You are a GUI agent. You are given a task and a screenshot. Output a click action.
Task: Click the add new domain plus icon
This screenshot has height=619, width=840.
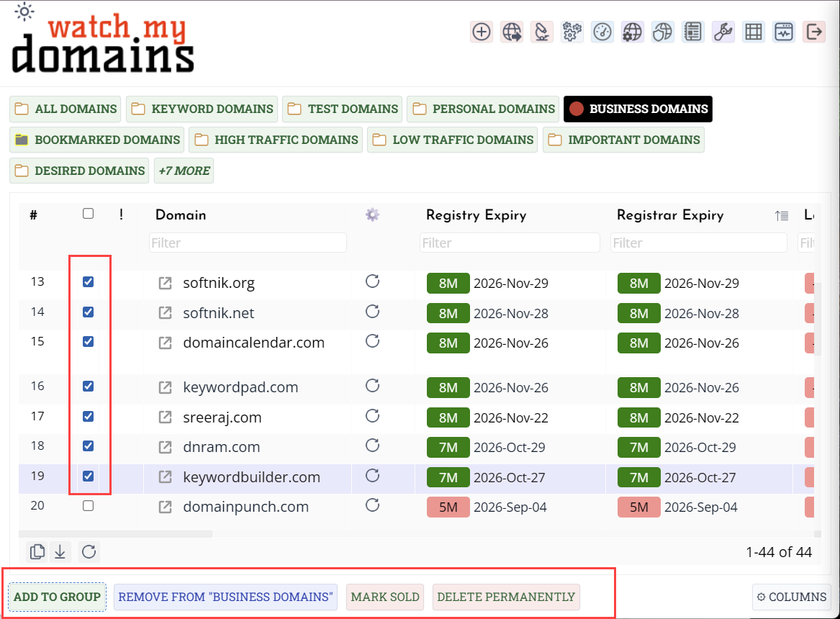(x=482, y=32)
